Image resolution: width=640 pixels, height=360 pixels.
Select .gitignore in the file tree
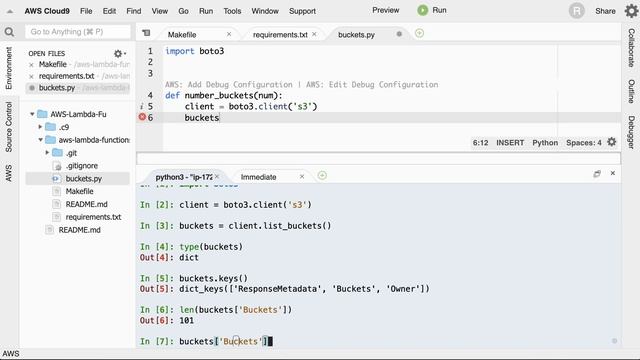[x=82, y=166]
